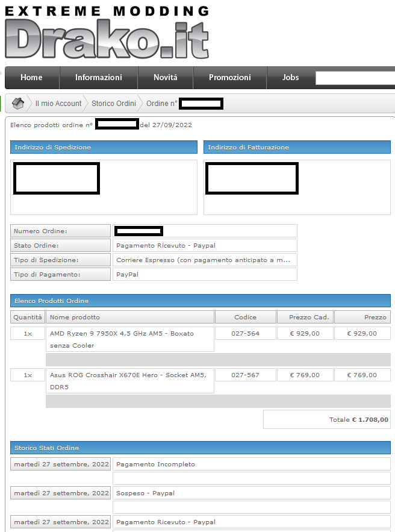Click the home icon in the breadcrumb

tap(18, 104)
